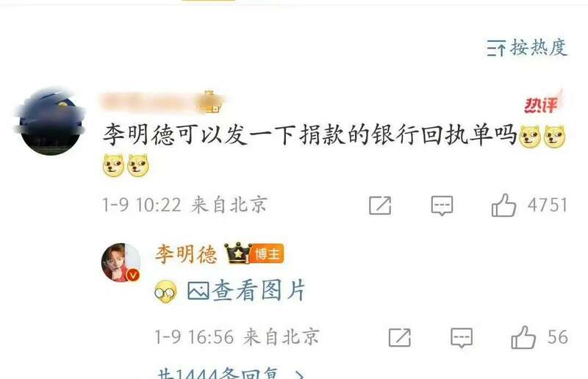Forward 李明德's reply with share icon
Image resolution: width=588 pixels, height=379 pixels.
click(x=399, y=337)
